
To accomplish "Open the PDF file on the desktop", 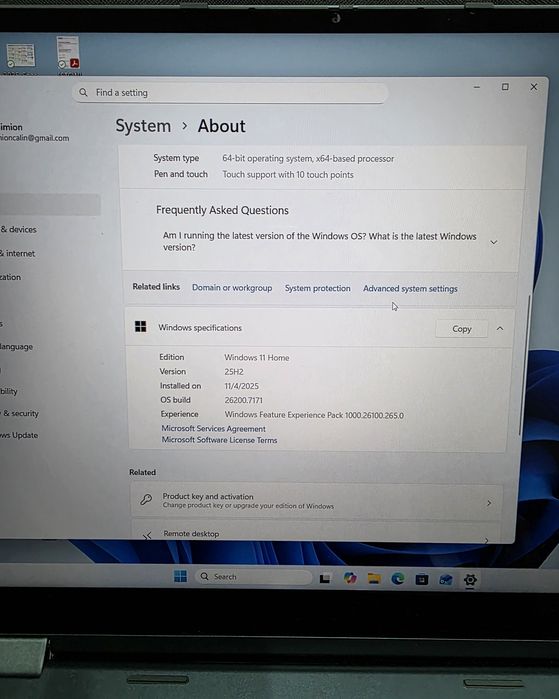I will click(68, 53).
